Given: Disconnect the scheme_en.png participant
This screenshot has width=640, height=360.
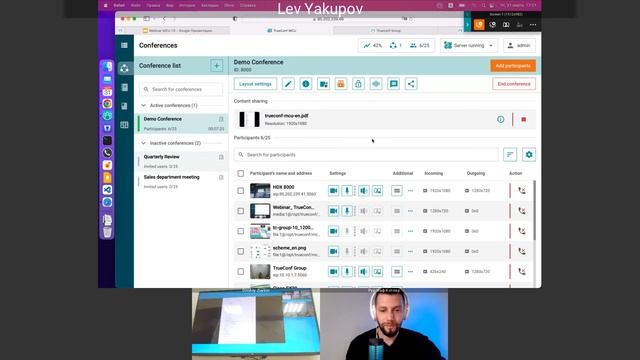Looking at the screenshot, I should coord(522,251).
